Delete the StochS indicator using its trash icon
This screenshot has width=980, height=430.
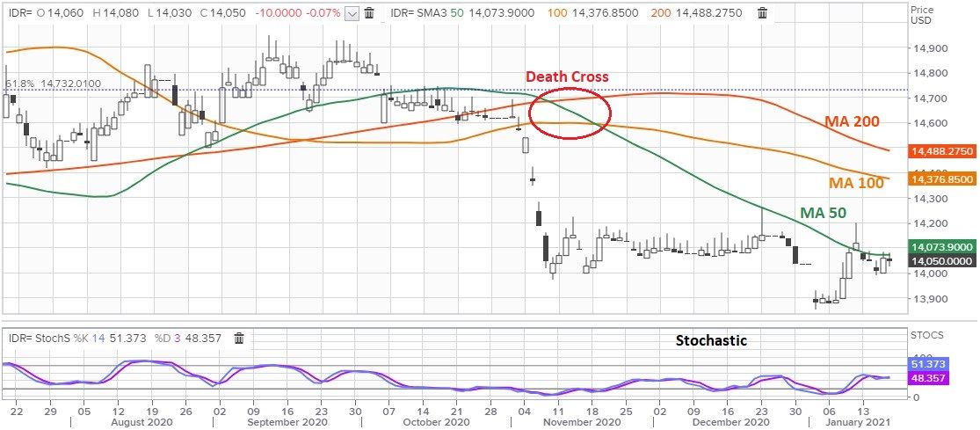tap(239, 339)
